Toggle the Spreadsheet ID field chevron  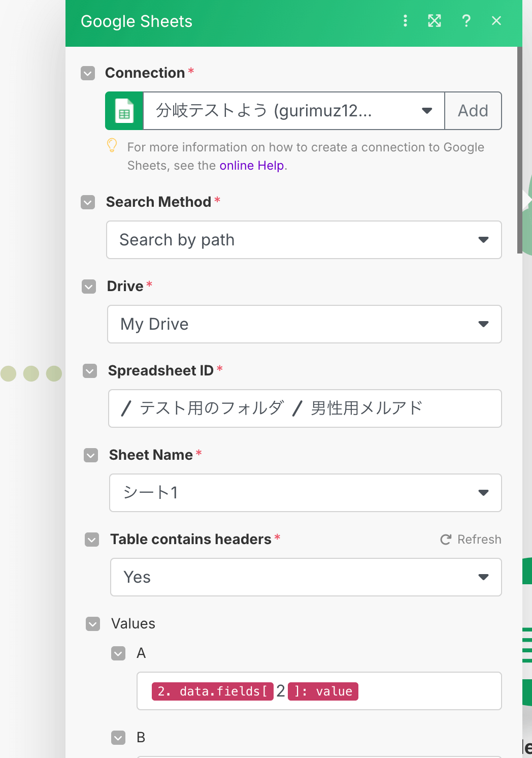click(90, 371)
